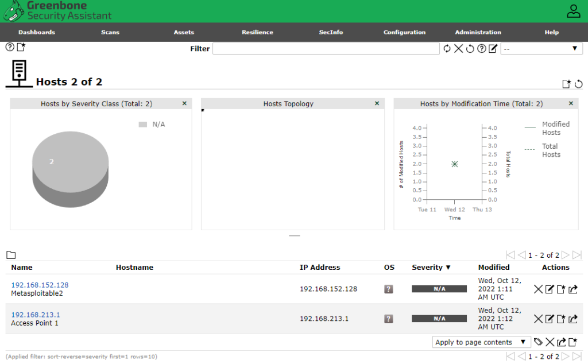The image size is (588, 364).
Task: Delete host 192.168.152.128
Action: pos(538,289)
